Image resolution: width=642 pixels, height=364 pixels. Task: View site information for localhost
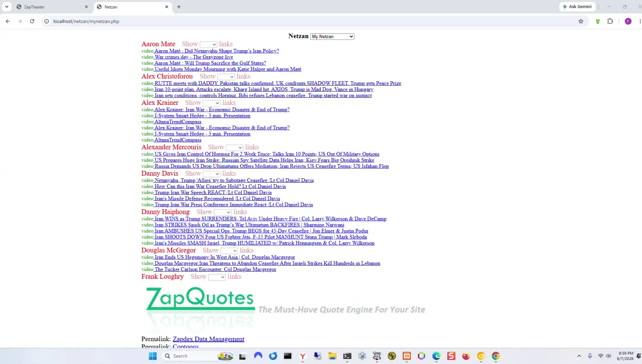(x=47, y=21)
